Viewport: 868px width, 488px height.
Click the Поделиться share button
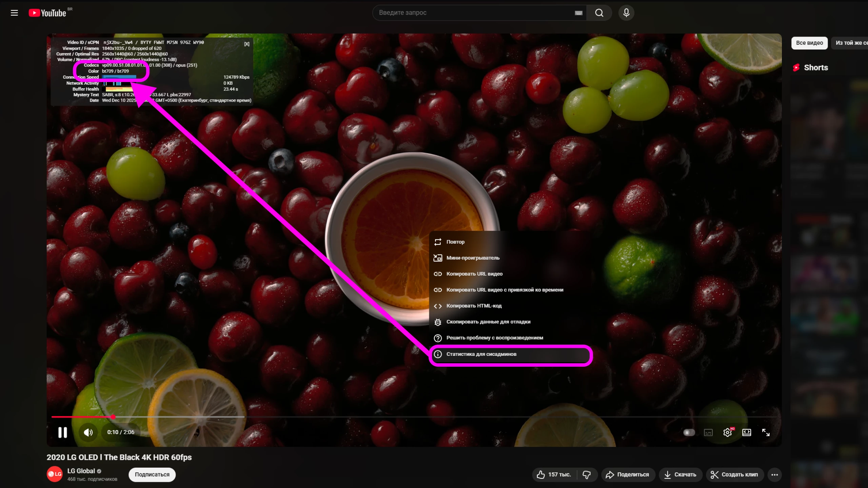[x=628, y=474]
